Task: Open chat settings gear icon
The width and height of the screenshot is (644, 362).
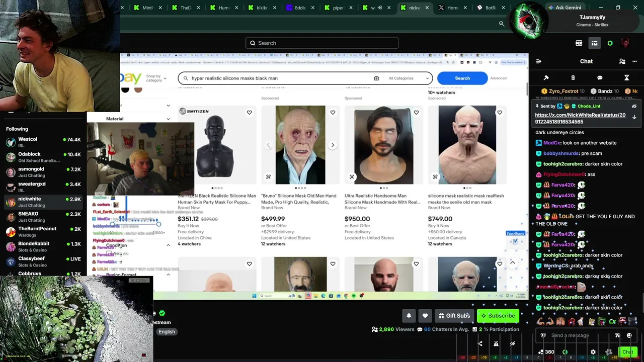Action: click(x=593, y=352)
